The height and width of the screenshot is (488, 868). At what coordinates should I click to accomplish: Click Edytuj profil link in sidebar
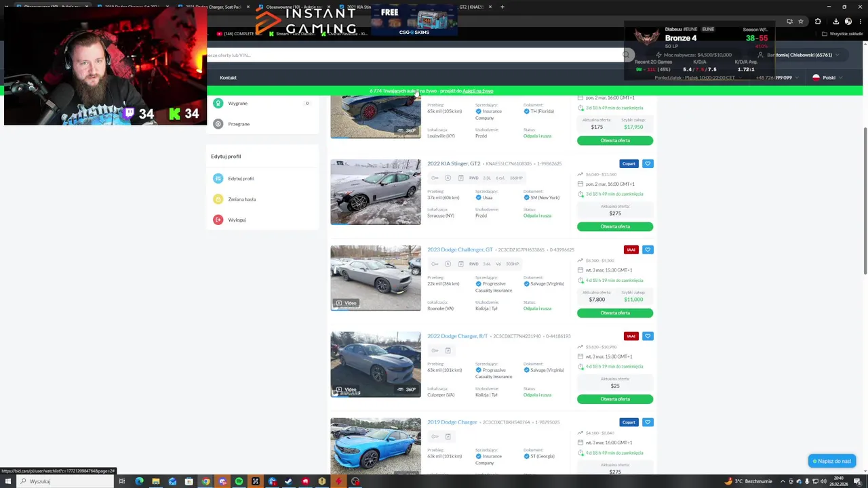point(241,178)
